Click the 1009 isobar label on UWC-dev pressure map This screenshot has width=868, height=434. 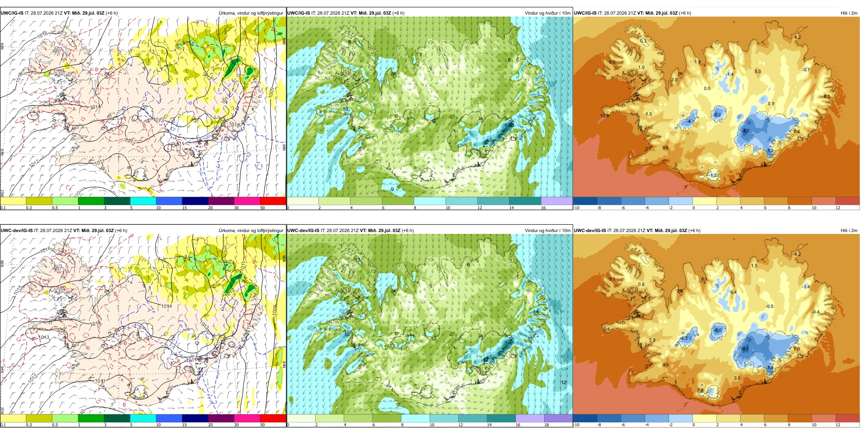point(275,309)
